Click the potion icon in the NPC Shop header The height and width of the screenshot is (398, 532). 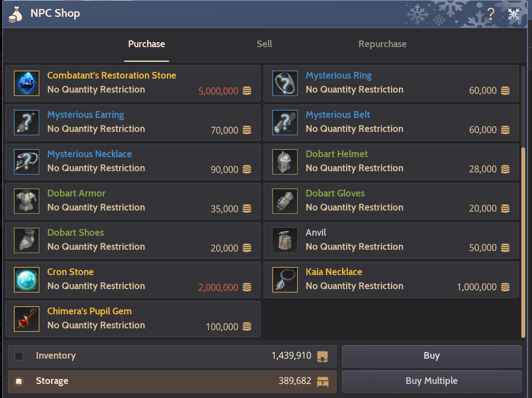15,13
